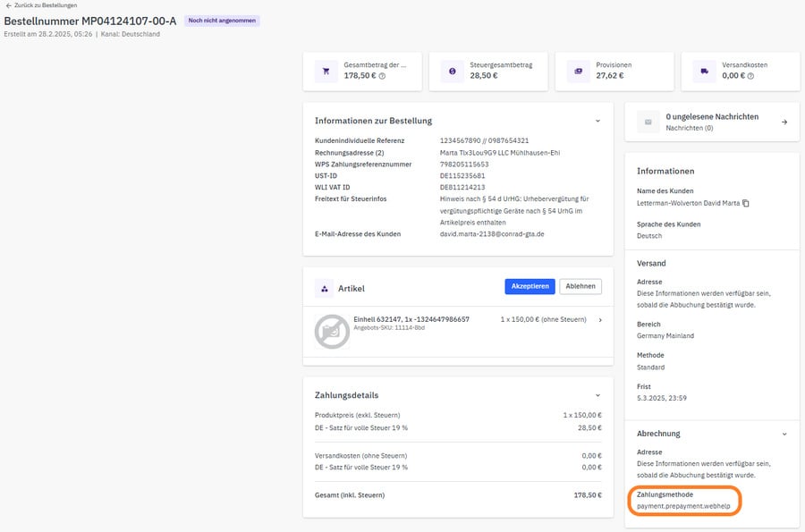Click the cash icon in Provisionen card
805x532 pixels.
[578, 71]
